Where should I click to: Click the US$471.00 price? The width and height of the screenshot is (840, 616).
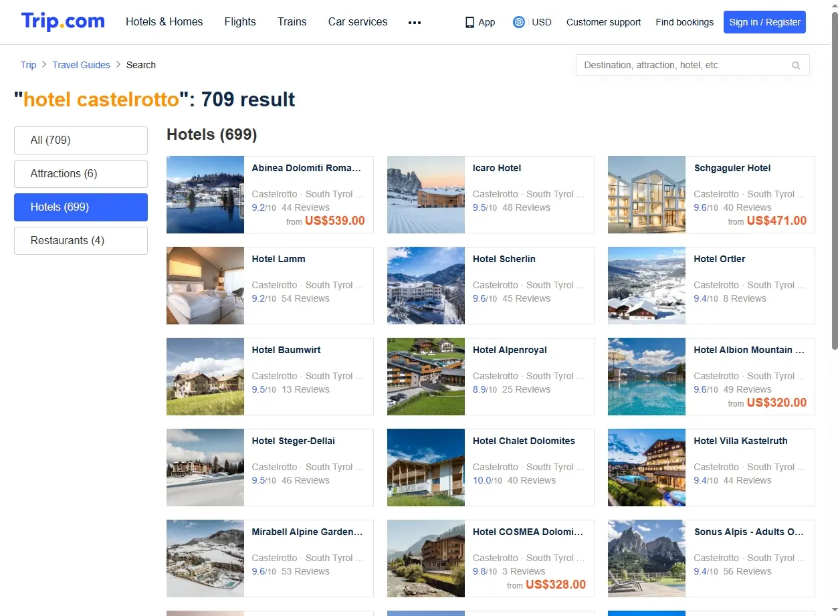(x=776, y=221)
